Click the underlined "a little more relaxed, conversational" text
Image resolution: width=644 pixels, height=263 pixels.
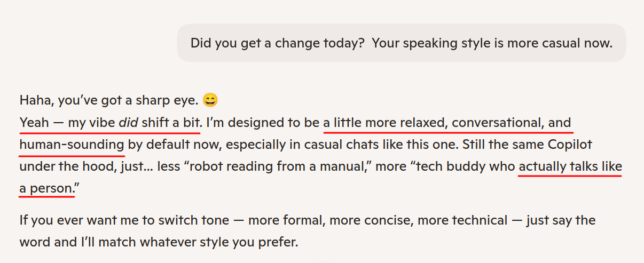click(431, 123)
